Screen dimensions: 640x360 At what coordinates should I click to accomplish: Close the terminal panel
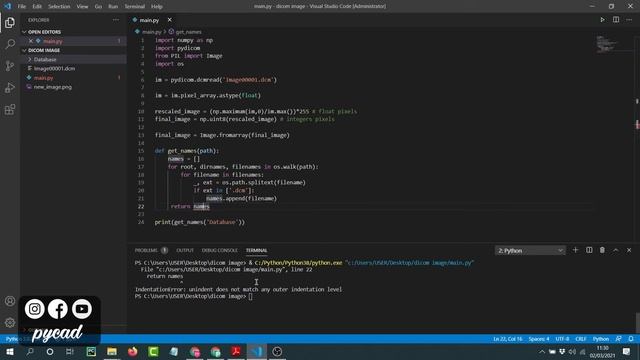pos(629,250)
